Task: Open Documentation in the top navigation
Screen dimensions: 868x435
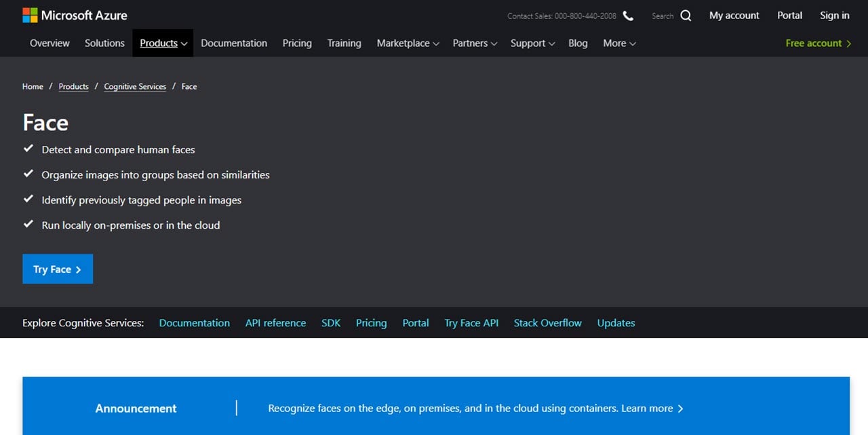Action: point(234,43)
